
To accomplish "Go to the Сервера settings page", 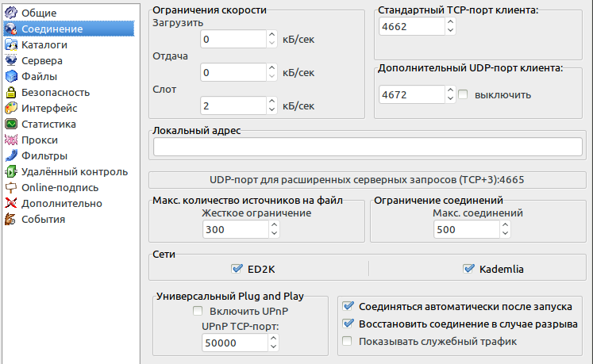I will click(42, 60).
